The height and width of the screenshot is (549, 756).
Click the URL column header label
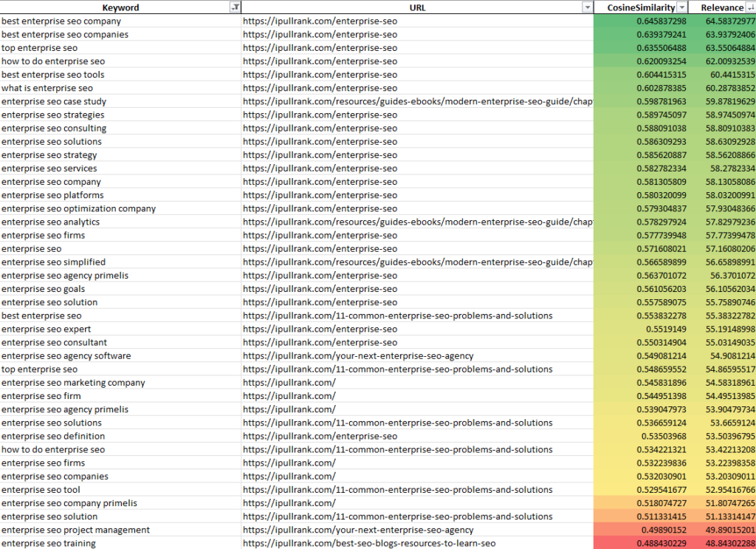417,7
